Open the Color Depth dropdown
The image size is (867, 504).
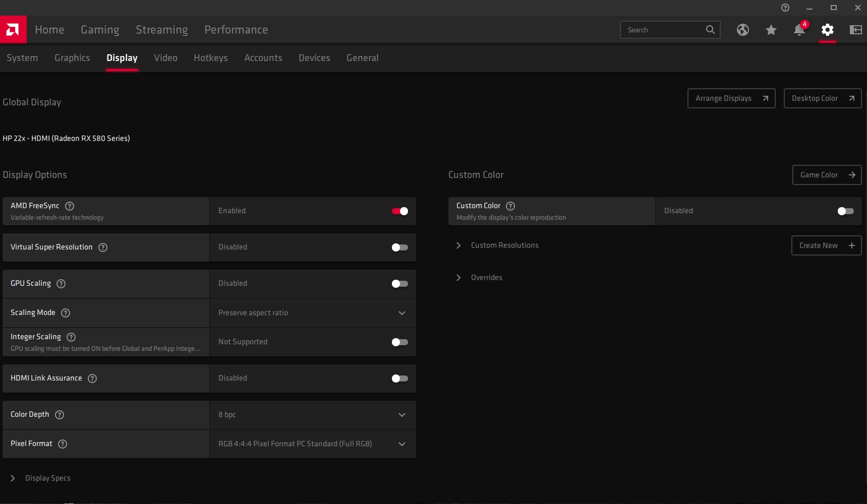(313, 415)
